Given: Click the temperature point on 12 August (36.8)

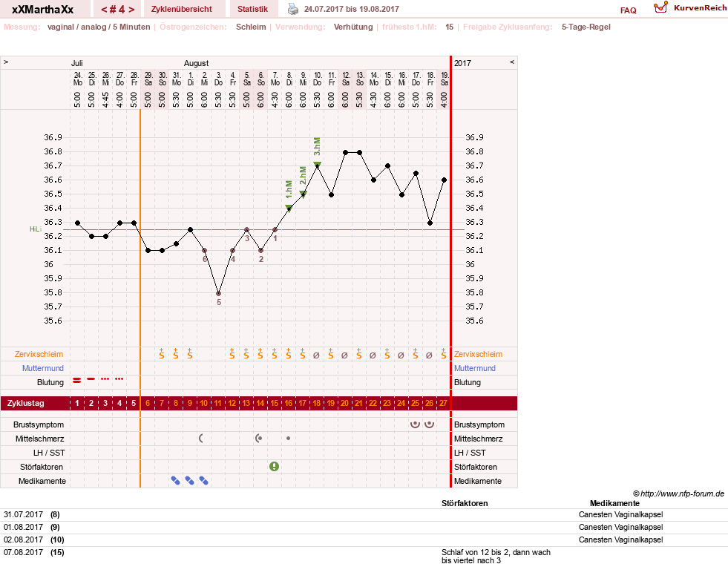Looking at the screenshot, I should click(345, 152).
